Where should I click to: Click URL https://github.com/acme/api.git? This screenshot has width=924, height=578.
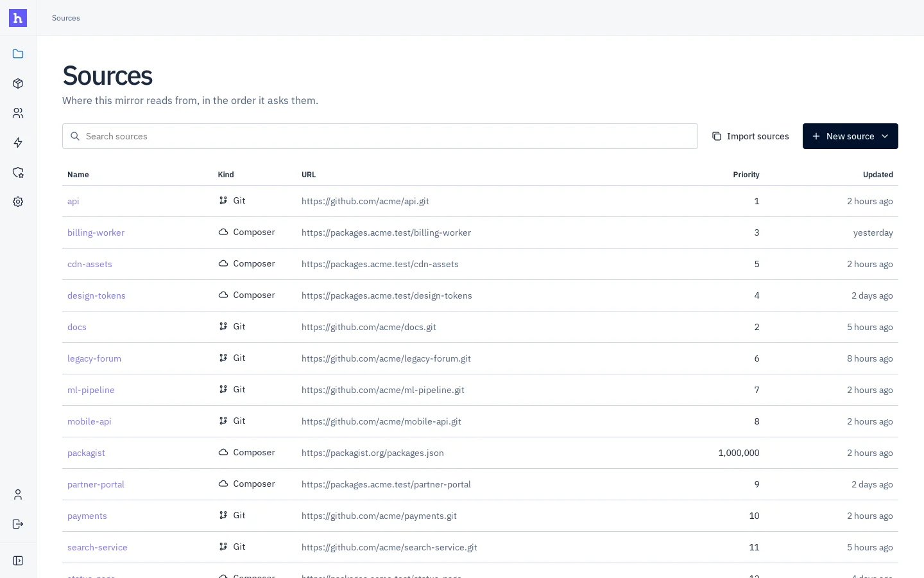pos(365,201)
